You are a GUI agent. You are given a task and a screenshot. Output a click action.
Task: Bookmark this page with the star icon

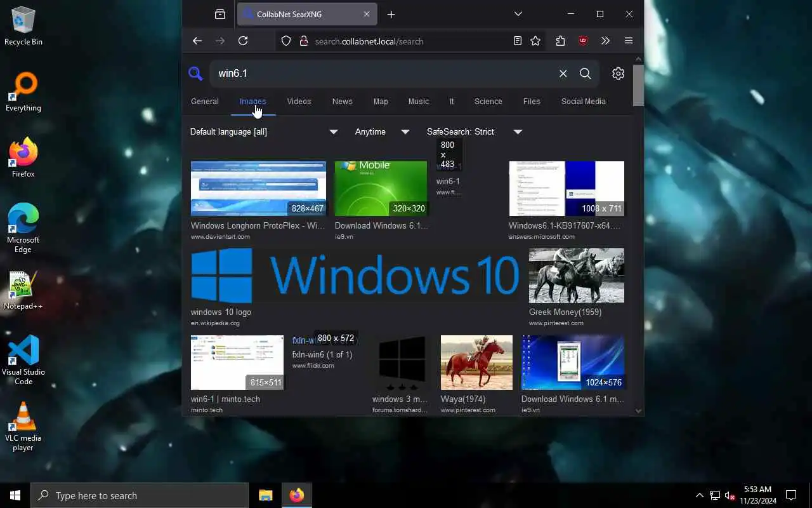coord(535,41)
